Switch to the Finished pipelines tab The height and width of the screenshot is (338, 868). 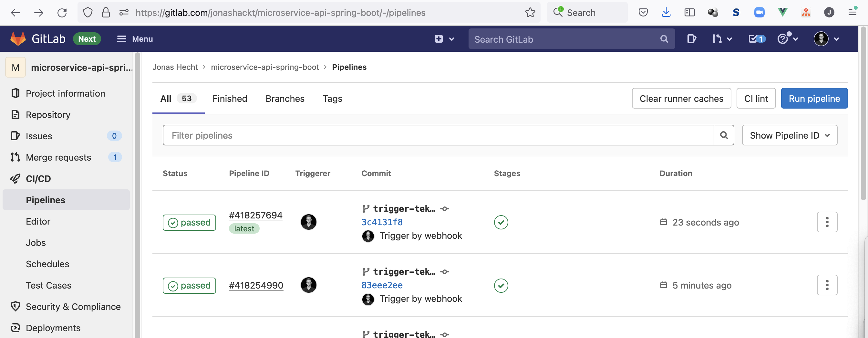click(230, 99)
